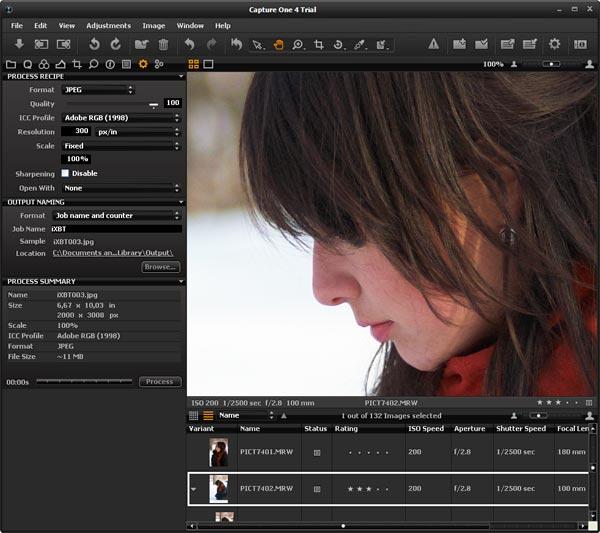This screenshot has width=600, height=533.
Task: Open the Edit menu
Action: (x=41, y=26)
